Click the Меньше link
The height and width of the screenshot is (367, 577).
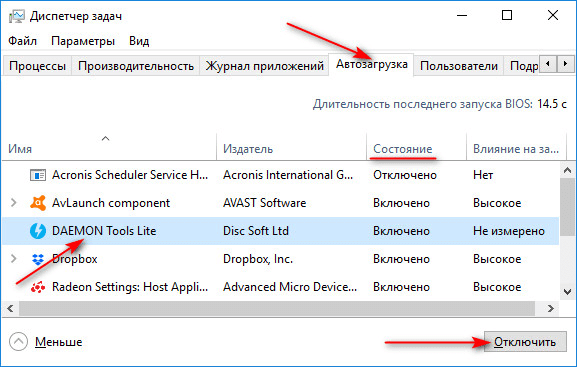59,342
